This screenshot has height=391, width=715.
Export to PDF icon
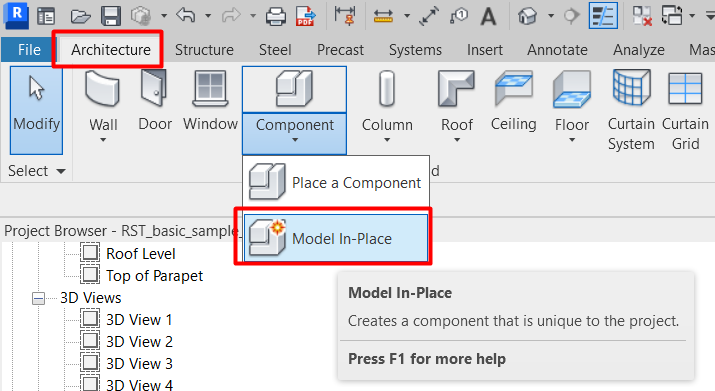(x=306, y=16)
